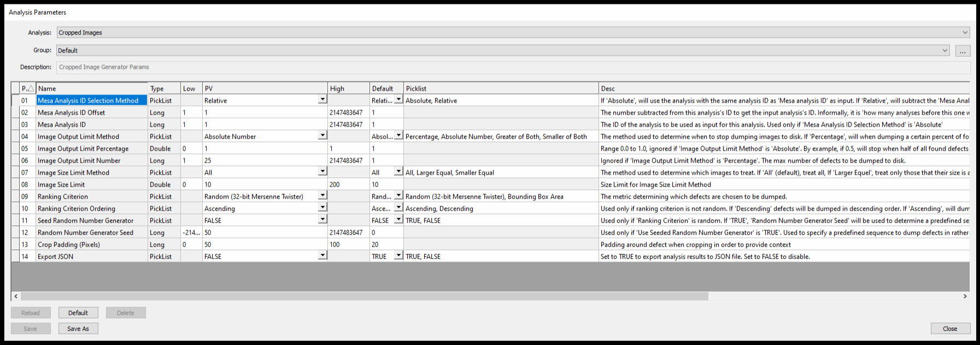Expand the PV dropdown for Ranking Criterion row
Screen dimensions: 980x345
point(322,196)
